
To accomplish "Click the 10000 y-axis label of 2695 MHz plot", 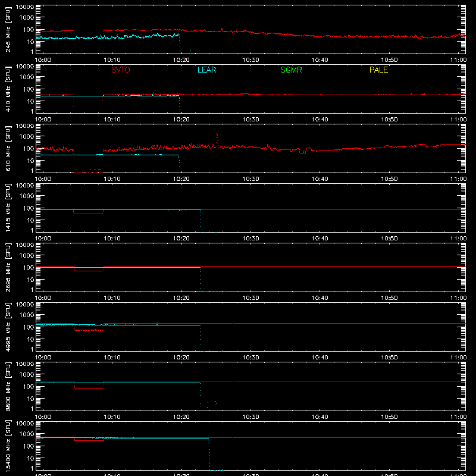I will (x=25, y=245).
